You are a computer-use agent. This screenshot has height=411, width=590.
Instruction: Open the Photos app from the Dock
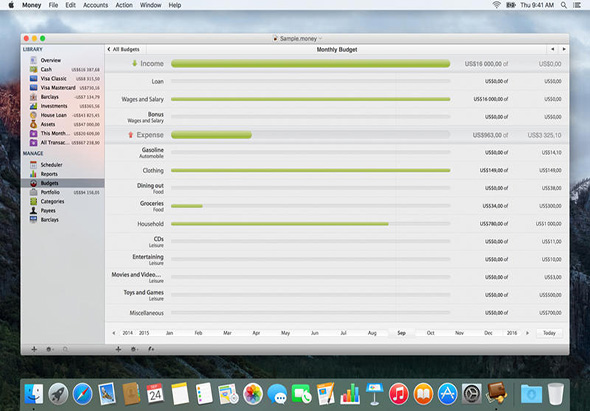(252, 394)
